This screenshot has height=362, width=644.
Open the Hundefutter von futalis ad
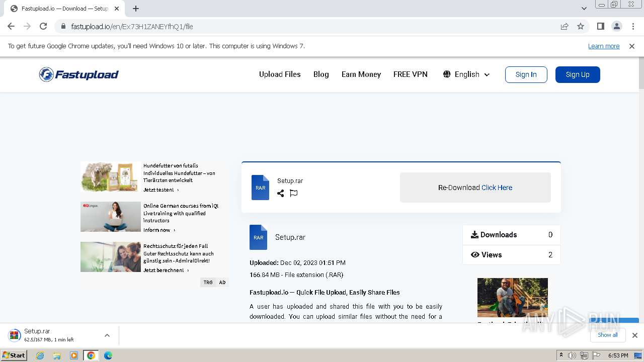[179, 173]
